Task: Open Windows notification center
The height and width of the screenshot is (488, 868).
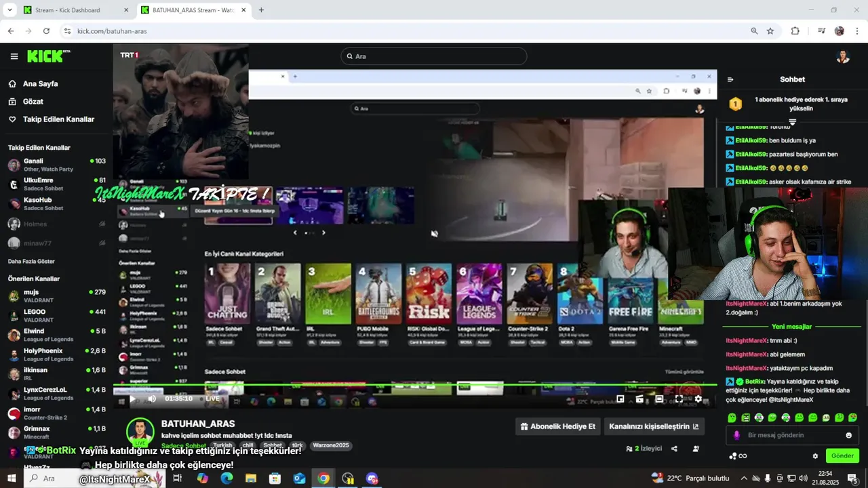Action: pyautogui.click(x=852, y=479)
